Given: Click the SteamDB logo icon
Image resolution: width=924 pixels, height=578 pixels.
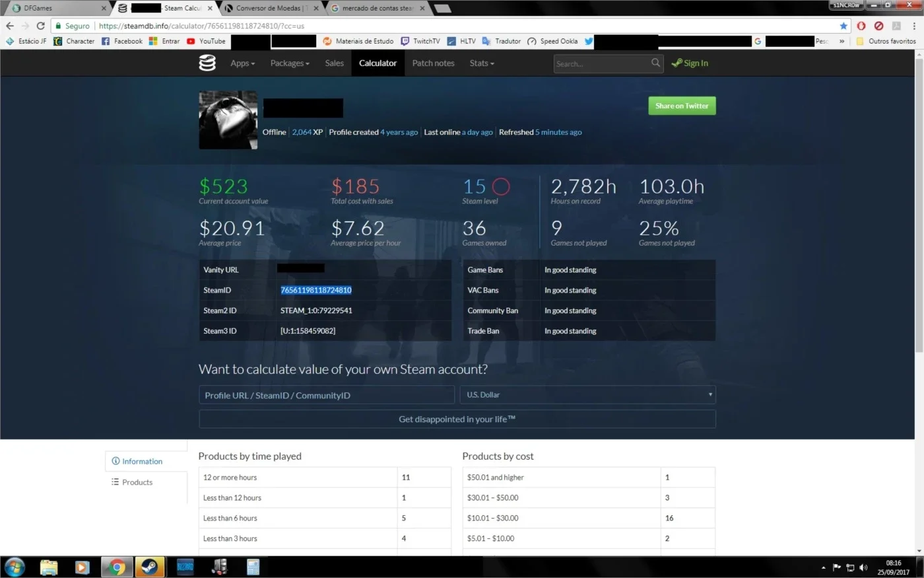Looking at the screenshot, I should click(207, 63).
